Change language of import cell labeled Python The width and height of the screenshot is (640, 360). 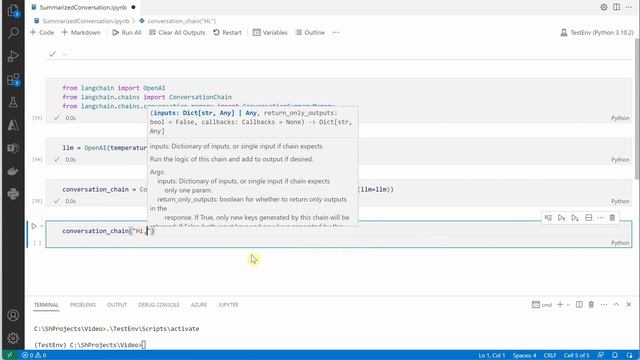[620, 118]
